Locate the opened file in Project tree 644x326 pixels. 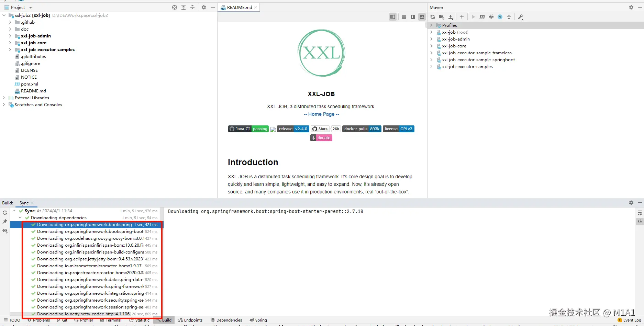tap(175, 7)
